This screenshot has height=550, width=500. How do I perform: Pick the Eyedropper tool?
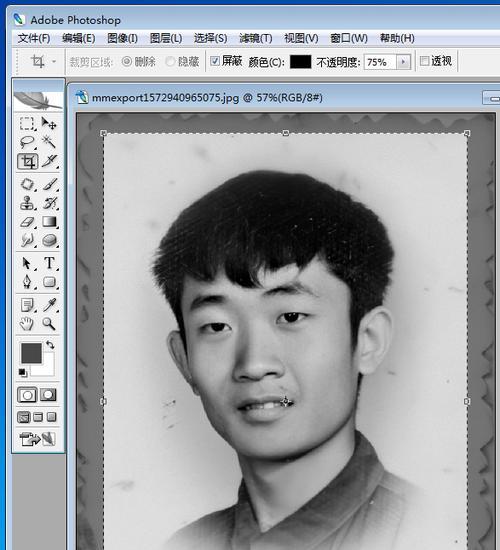click(49, 305)
